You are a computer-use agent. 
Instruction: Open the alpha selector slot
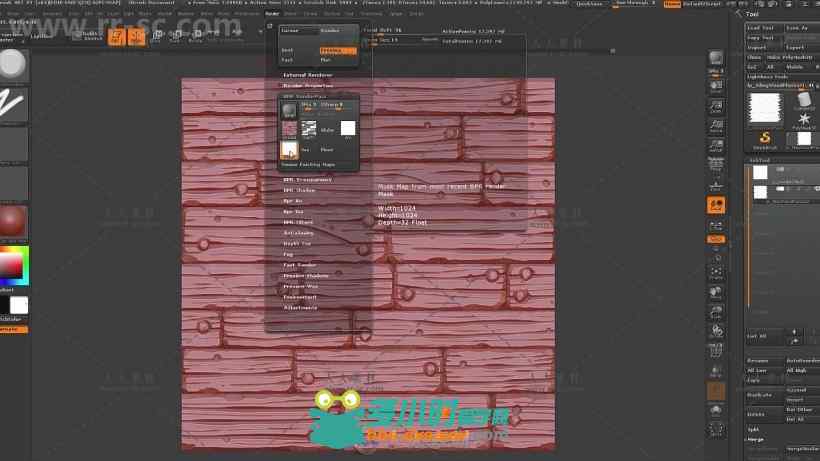click(13, 144)
